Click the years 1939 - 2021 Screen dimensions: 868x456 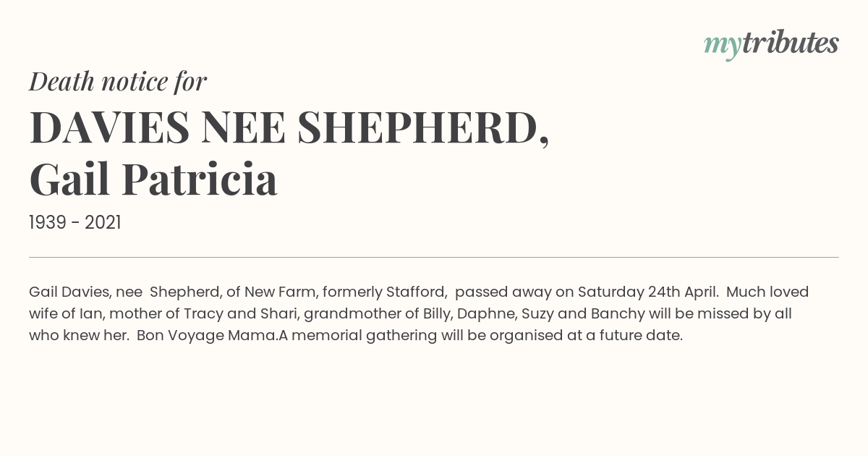[75, 223]
